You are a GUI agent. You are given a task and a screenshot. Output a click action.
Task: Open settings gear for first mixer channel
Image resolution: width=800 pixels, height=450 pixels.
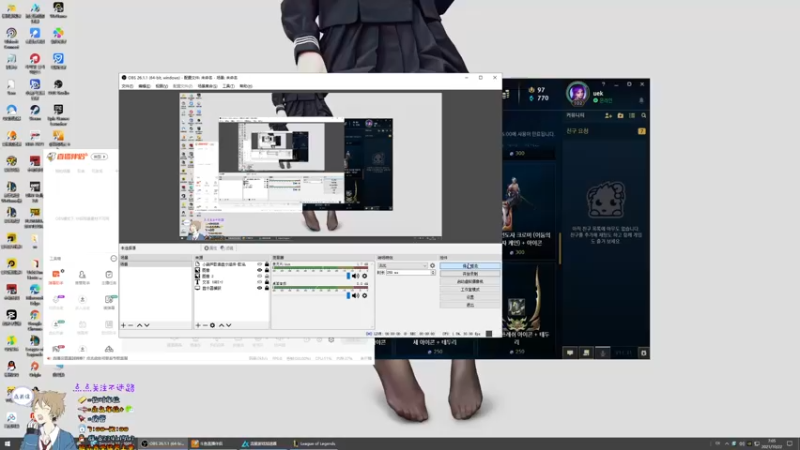[x=364, y=276]
